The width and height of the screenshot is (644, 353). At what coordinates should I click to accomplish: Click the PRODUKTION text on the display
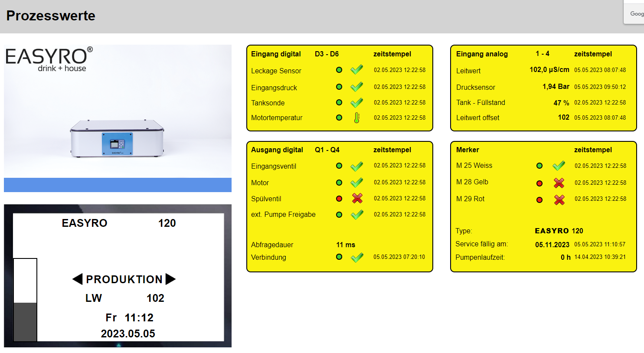(124, 279)
